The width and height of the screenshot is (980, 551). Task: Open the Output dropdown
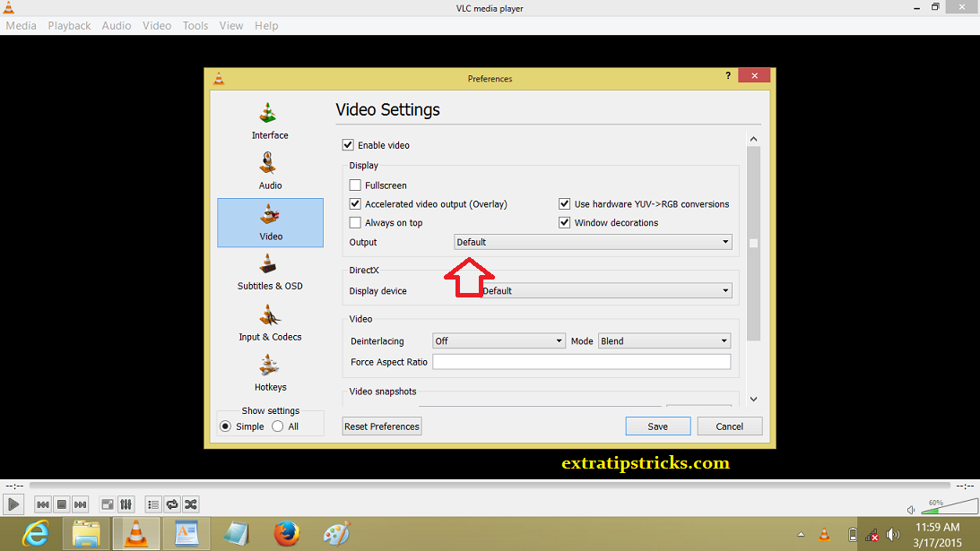593,242
